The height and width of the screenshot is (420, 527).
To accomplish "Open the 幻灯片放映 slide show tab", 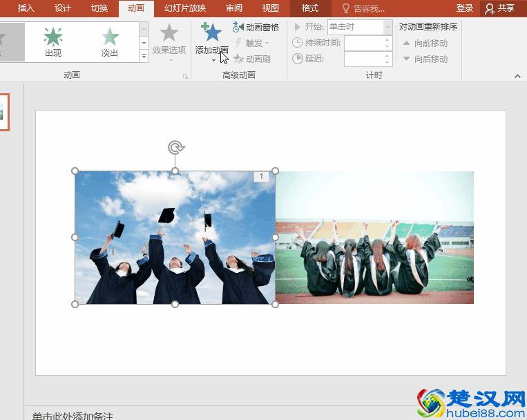I will click(x=185, y=8).
